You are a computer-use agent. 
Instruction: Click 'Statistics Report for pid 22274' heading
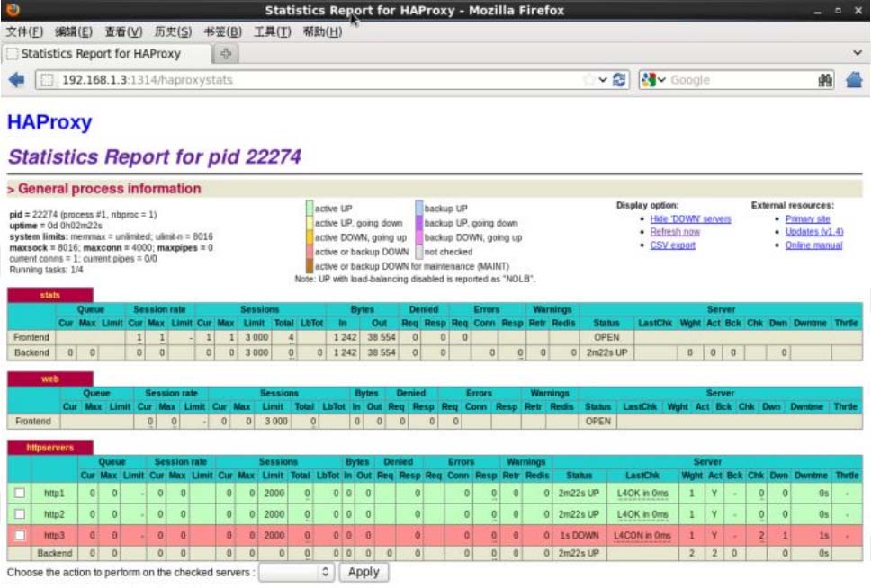(x=155, y=156)
